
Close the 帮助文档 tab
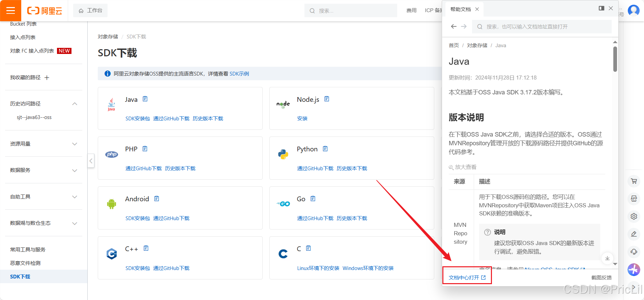477,9
